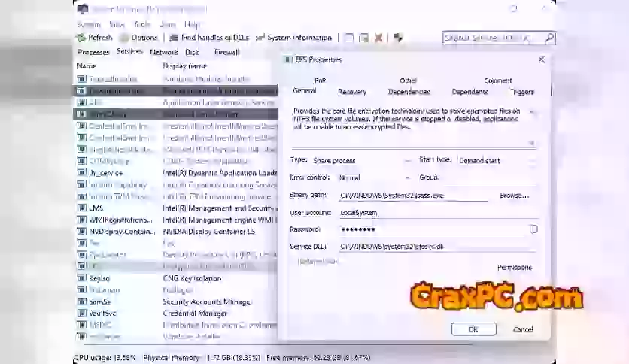Open Find handles or DLLs

click(209, 38)
